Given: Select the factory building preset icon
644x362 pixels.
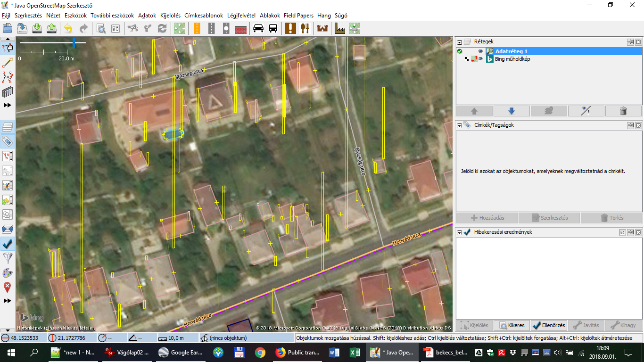Looking at the screenshot, I should pyautogui.click(x=340, y=28).
